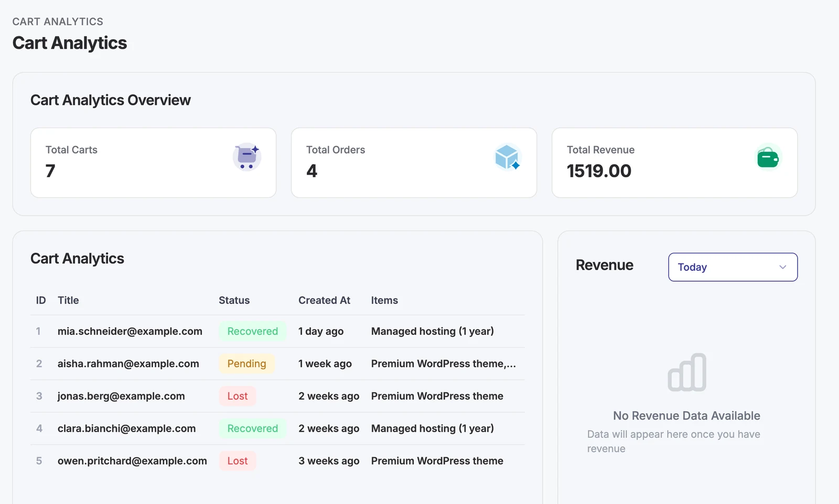This screenshot has width=839, height=504.
Task: Select the mia.schneider@example.com cart row title
Action: [x=130, y=331]
